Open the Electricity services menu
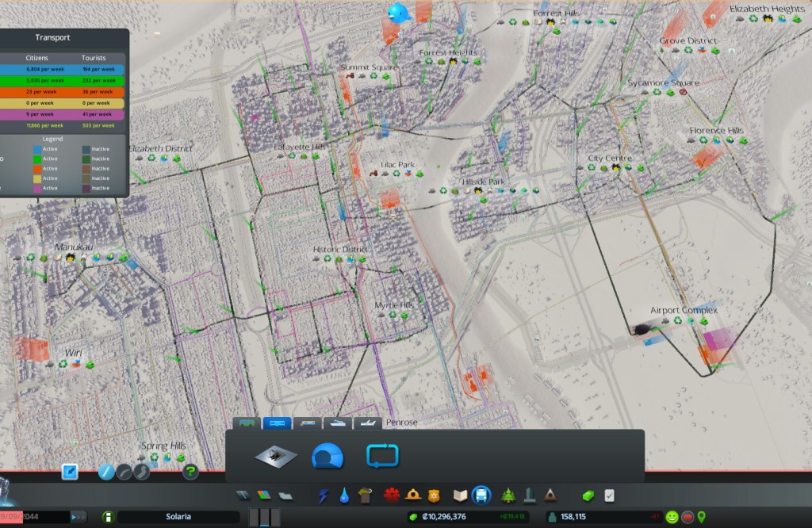The width and height of the screenshot is (812, 528). [x=323, y=495]
